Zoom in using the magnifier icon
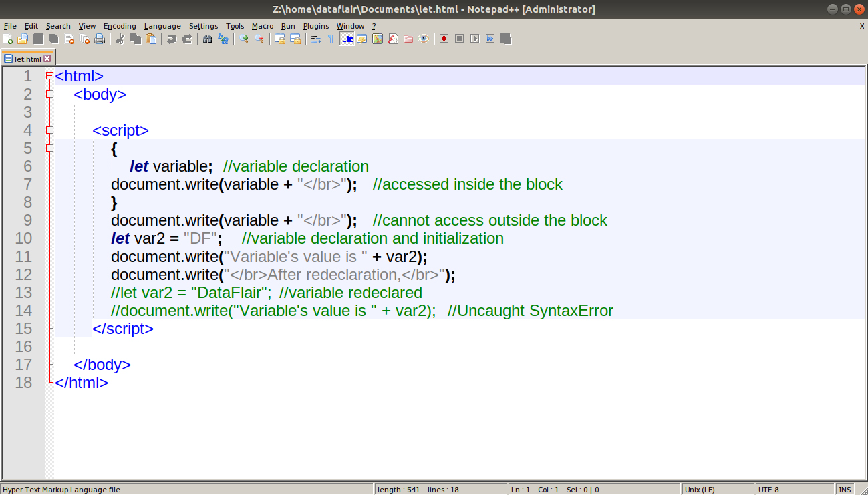 click(x=245, y=39)
